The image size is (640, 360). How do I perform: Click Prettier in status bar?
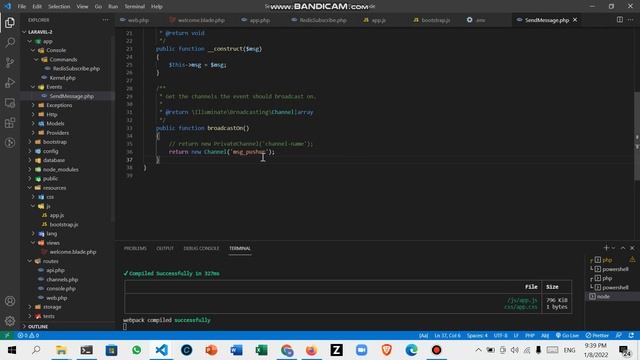pyautogui.click(x=597, y=336)
